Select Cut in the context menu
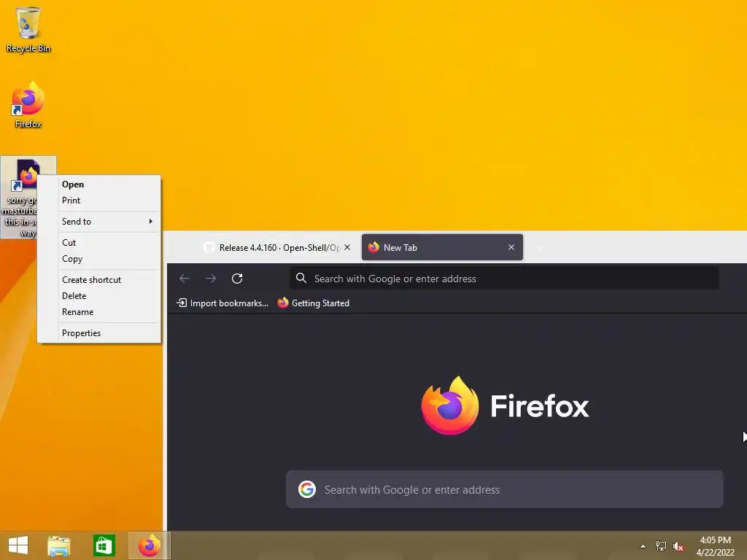The width and height of the screenshot is (747, 560). click(99, 242)
